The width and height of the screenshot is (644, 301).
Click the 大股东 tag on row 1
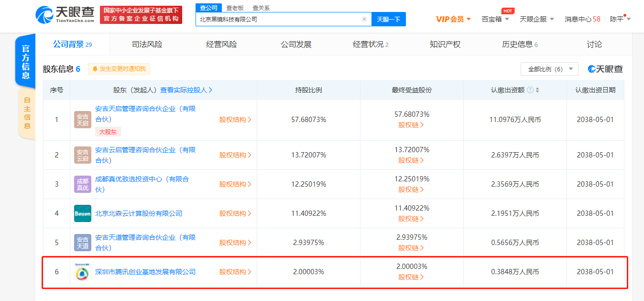pos(108,132)
